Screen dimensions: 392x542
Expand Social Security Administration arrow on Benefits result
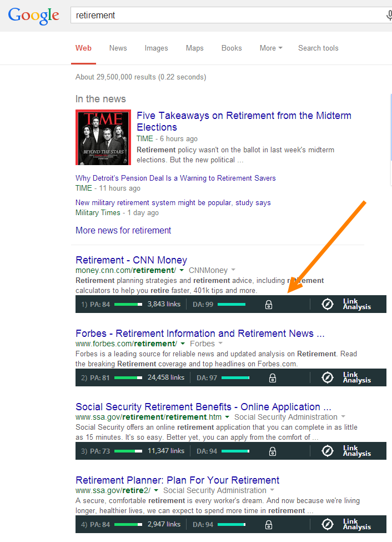pyautogui.click(x=343, y=417)
